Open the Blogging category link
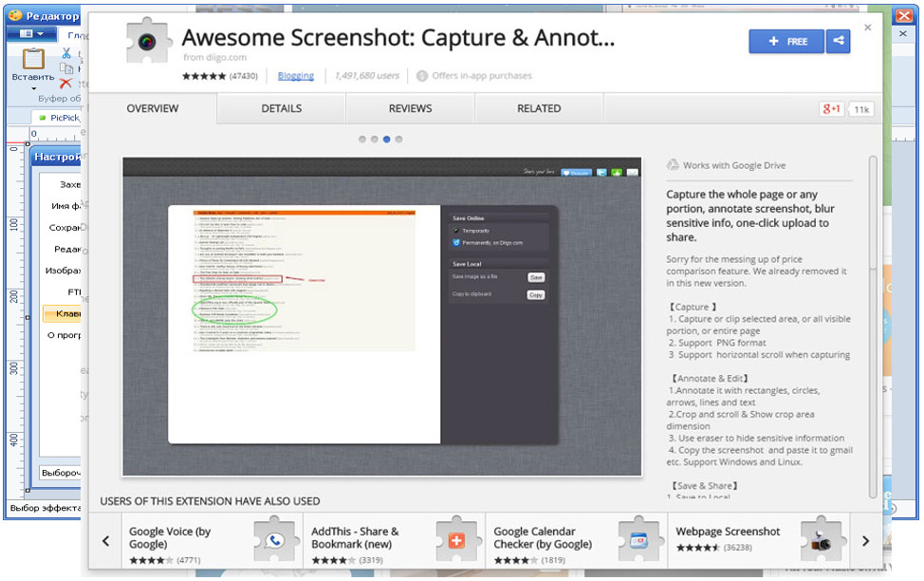 pyautogui.click(x=296, y=76)
